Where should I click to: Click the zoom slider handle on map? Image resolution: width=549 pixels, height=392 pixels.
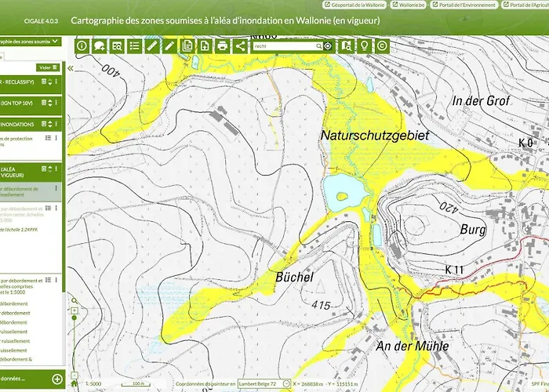click(75, 318)
